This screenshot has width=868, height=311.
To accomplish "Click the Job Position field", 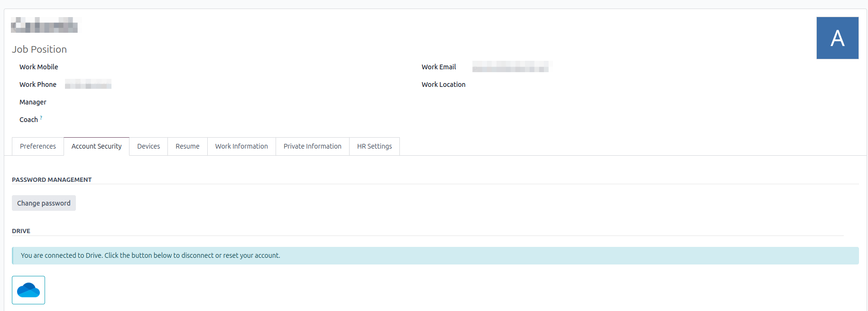I will point(39,49).
